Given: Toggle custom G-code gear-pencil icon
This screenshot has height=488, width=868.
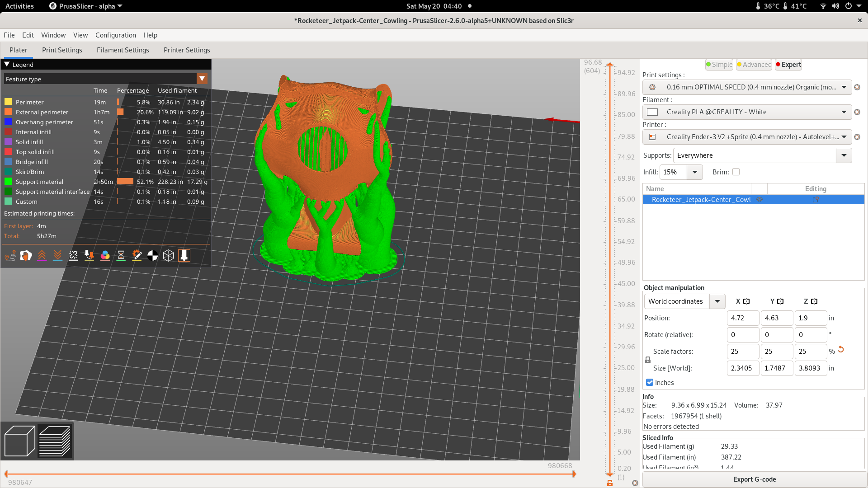Looking at the screenshot, I should coord(137,256).
